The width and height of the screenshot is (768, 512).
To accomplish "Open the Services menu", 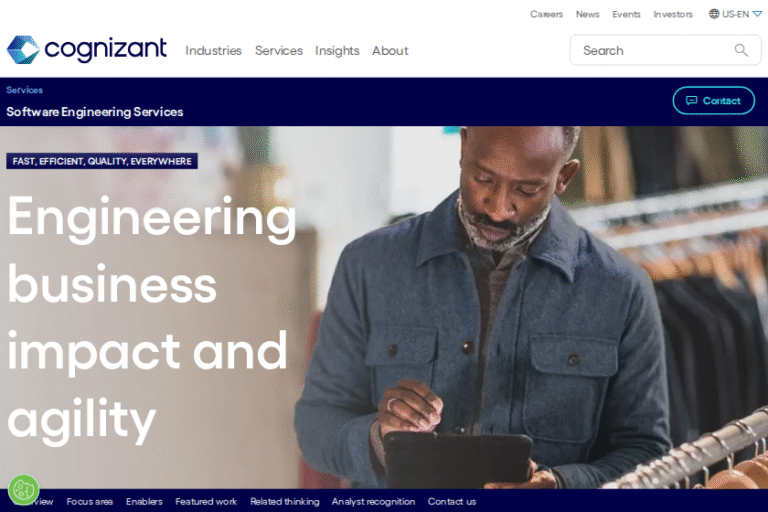I will coord(279,50).
